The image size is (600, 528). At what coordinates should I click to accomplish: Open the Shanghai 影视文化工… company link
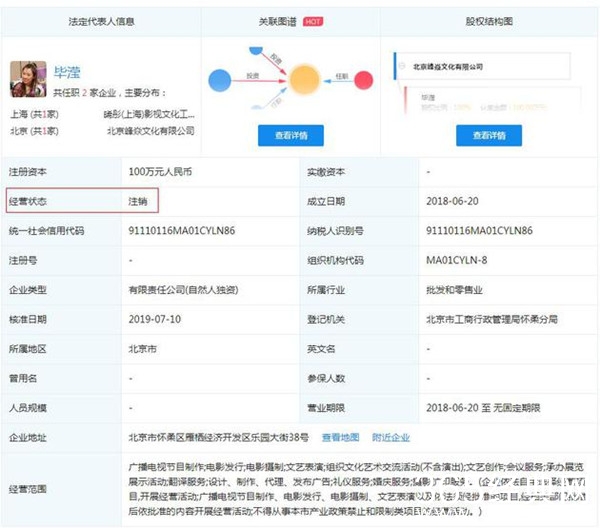149,114
